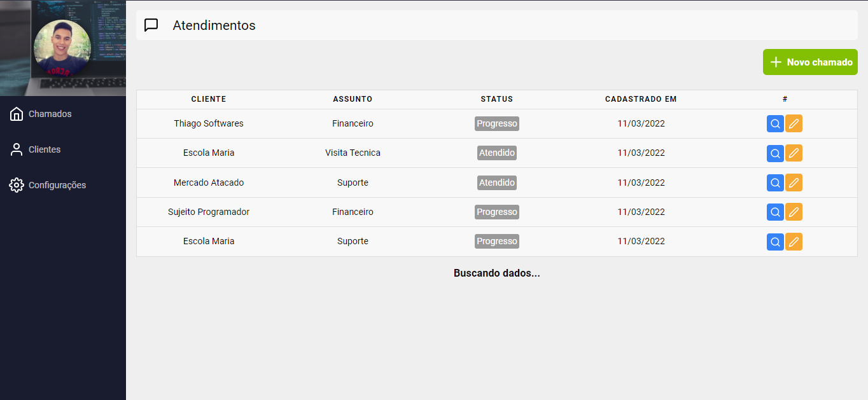868x400 pixels.
Task: Click the Atendimentos page title
Action: pos(214,25)
